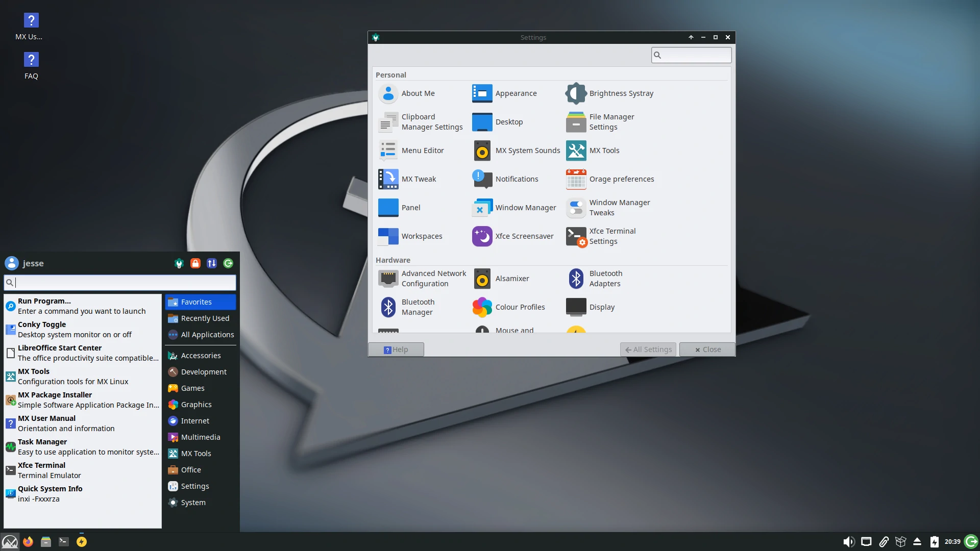Mute the system volume in the tray

849,542
